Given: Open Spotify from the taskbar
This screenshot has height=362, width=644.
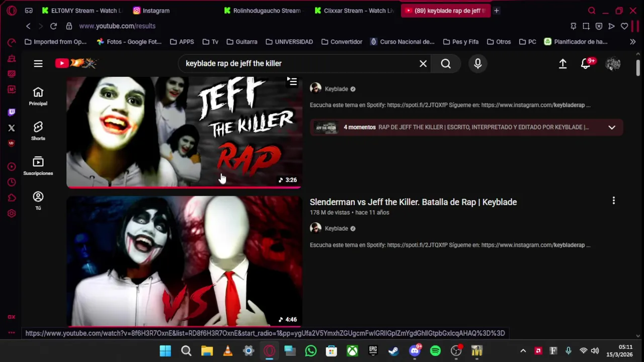Looking at the screenshot, I should pyautogui.click(x=435, y=351).
